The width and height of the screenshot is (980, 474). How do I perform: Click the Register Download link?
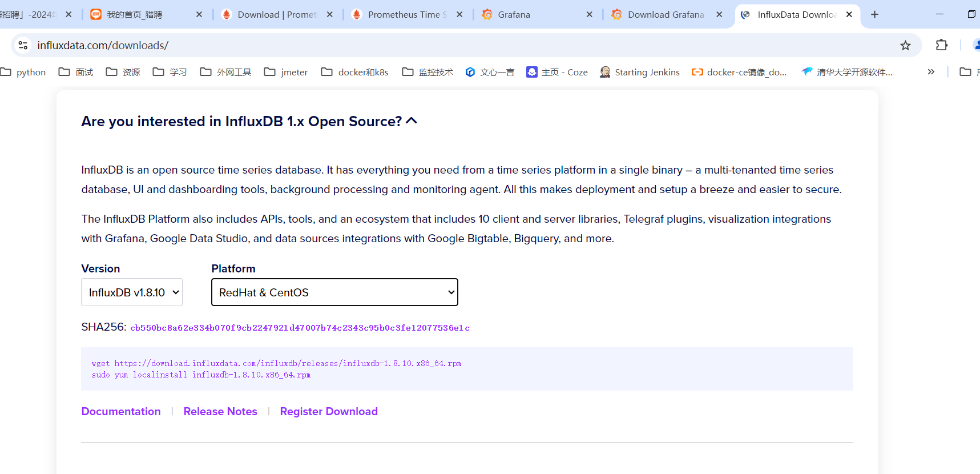pos(329,411)
